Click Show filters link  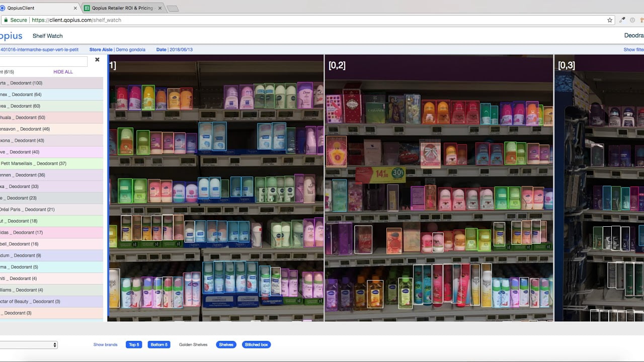coord(633,50)
